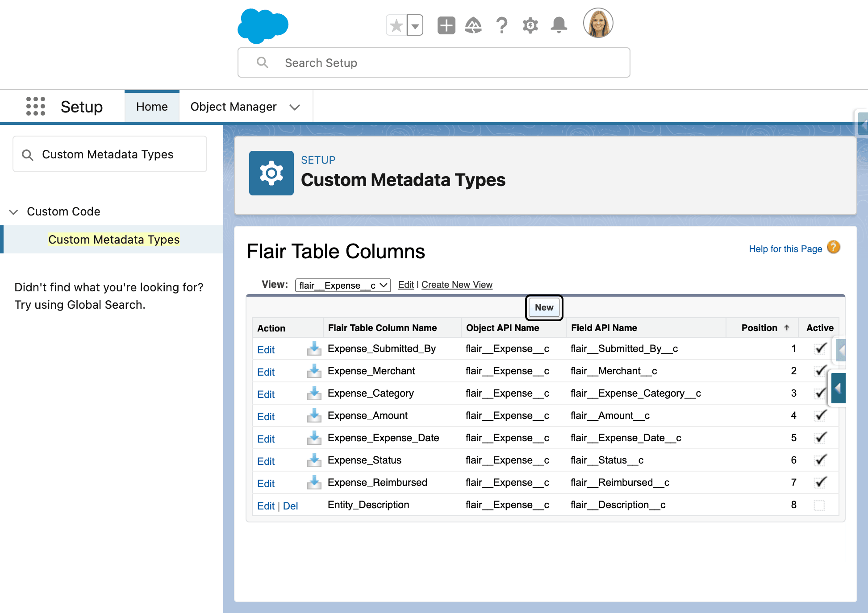Sort by Flair Table Column Name header
This screenshot has width=868, height=613.
coord(382,328)
